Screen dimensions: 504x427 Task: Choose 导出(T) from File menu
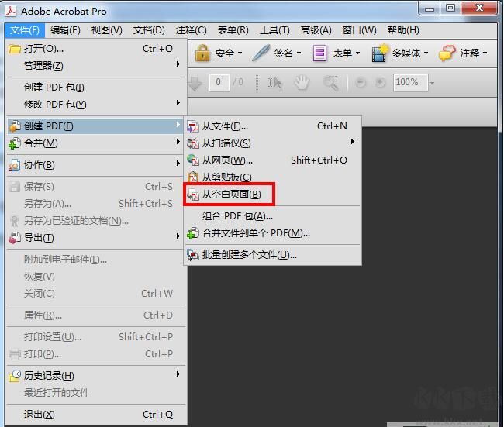96,238
